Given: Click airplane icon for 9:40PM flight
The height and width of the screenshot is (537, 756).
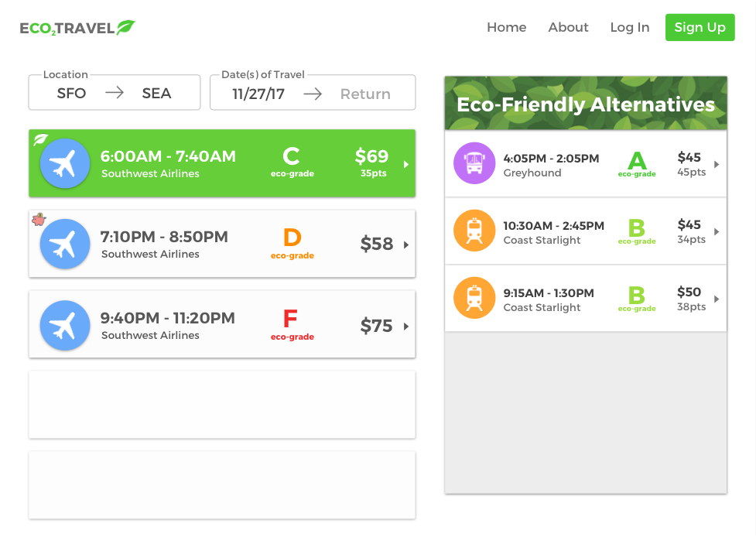Looking at the screenshot, I should 65,325.
